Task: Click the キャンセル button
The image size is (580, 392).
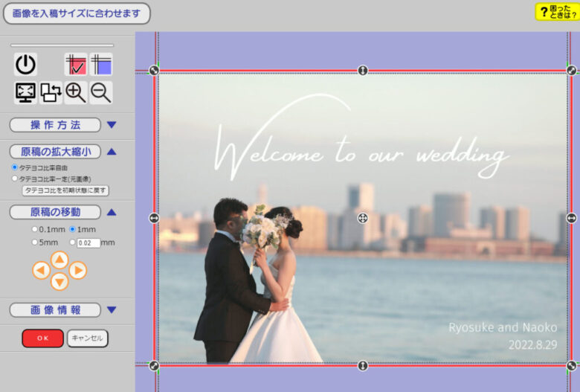Action: (x=88, y=338)
